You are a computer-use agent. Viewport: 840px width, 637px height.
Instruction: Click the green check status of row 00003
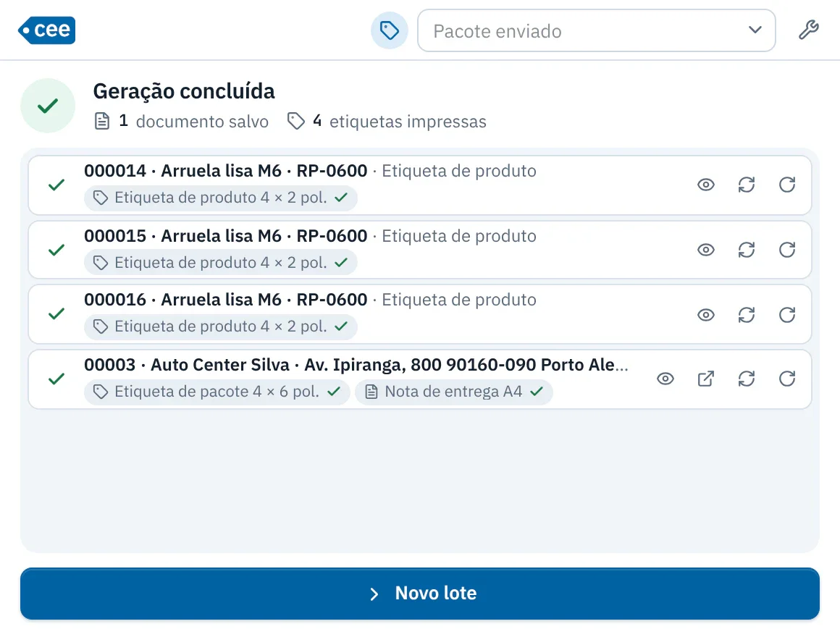[56, 379]
